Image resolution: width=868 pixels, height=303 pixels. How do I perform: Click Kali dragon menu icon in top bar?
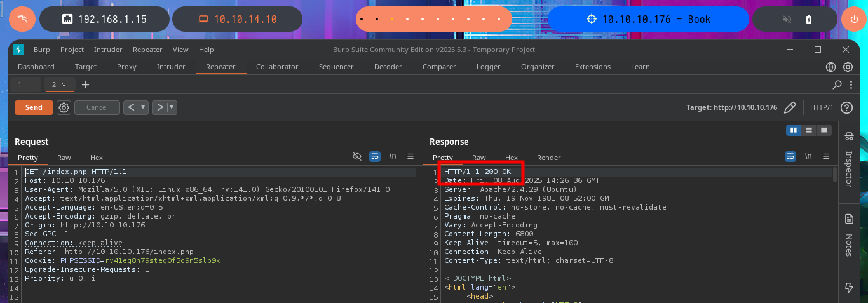click(22, 19)
